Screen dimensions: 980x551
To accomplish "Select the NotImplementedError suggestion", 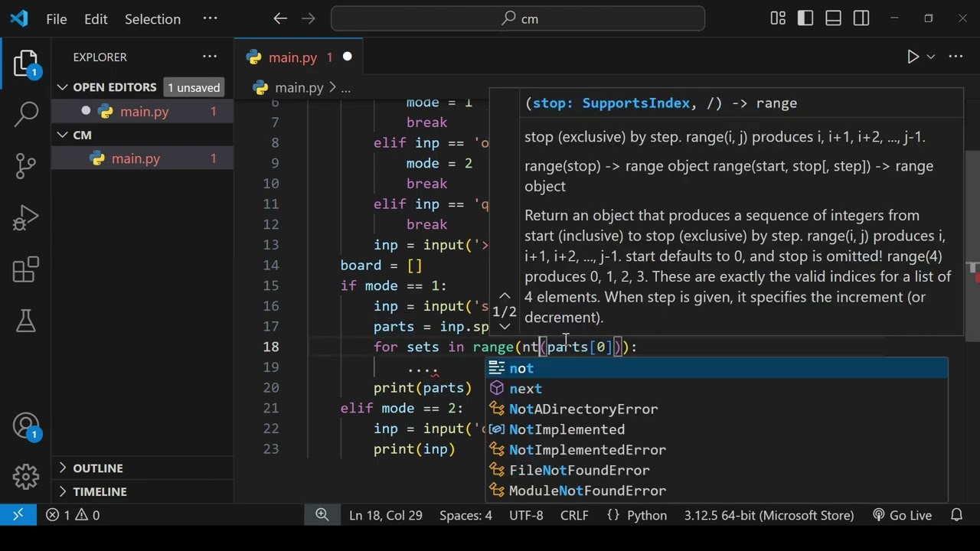I will (x=717, y=450).
